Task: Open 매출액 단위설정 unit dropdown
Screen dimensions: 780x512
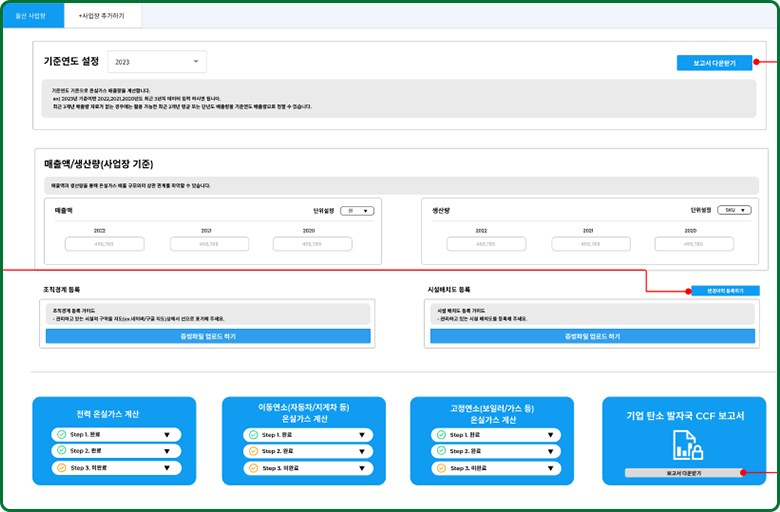Action: (357, 211)
